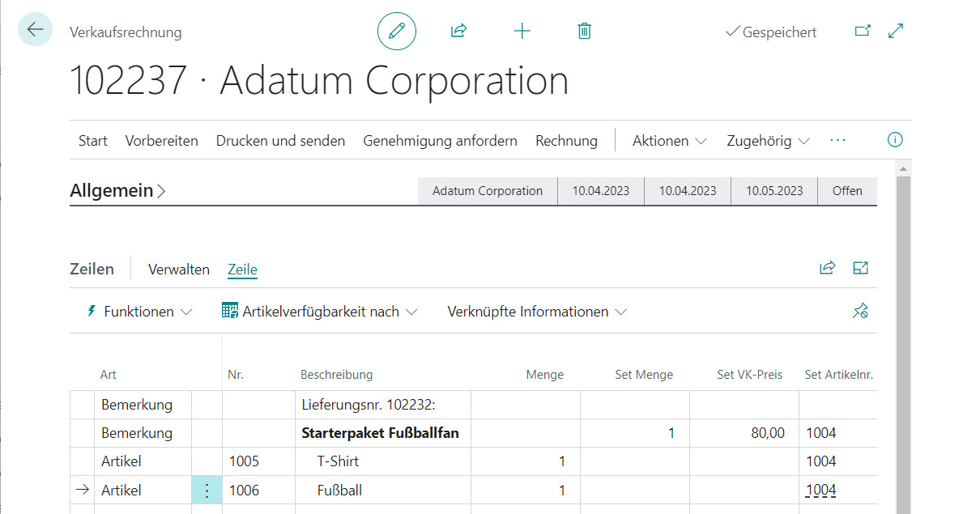The width and height of the screenshot is (980, 514).
Task: Select the Zeile tab
Action: coord(243,270)
